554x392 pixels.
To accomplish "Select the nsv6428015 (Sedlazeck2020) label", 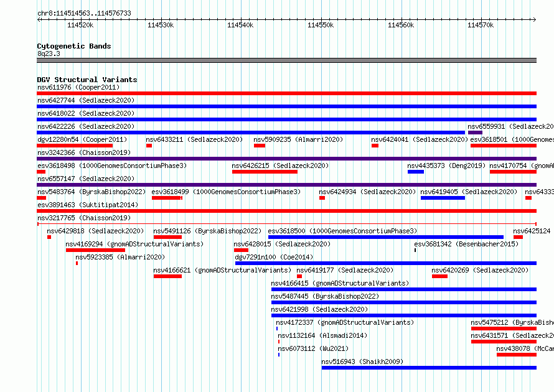I will coord(282,244).
